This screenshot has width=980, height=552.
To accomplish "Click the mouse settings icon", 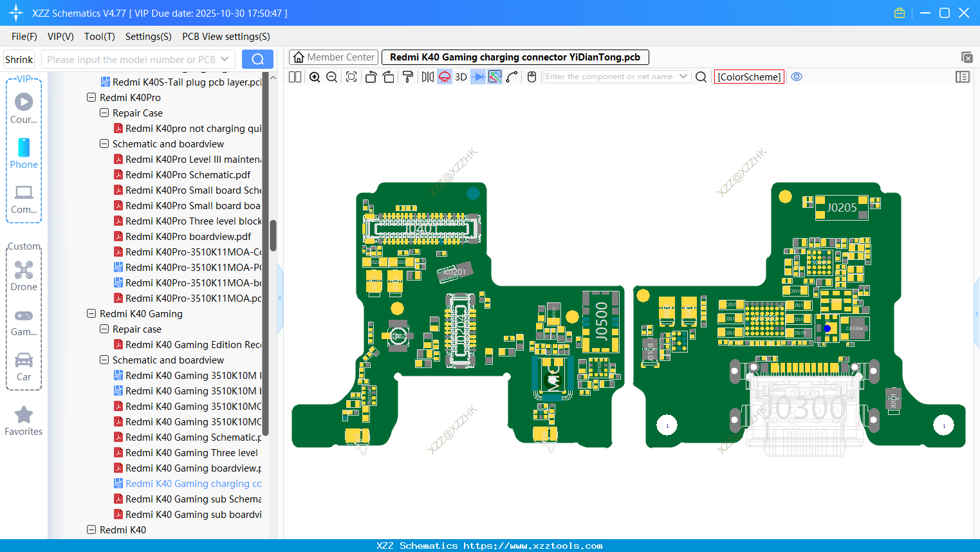I will [532, 77].
